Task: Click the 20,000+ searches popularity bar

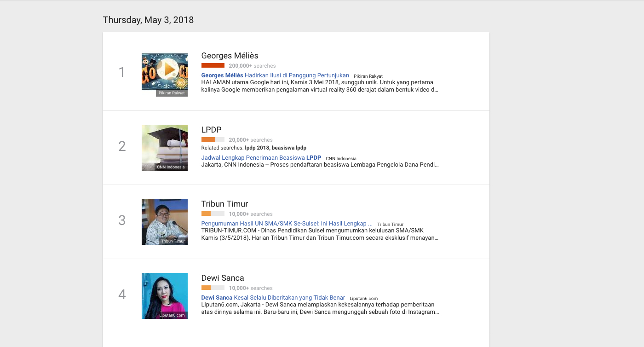Action: click(213, 140)
